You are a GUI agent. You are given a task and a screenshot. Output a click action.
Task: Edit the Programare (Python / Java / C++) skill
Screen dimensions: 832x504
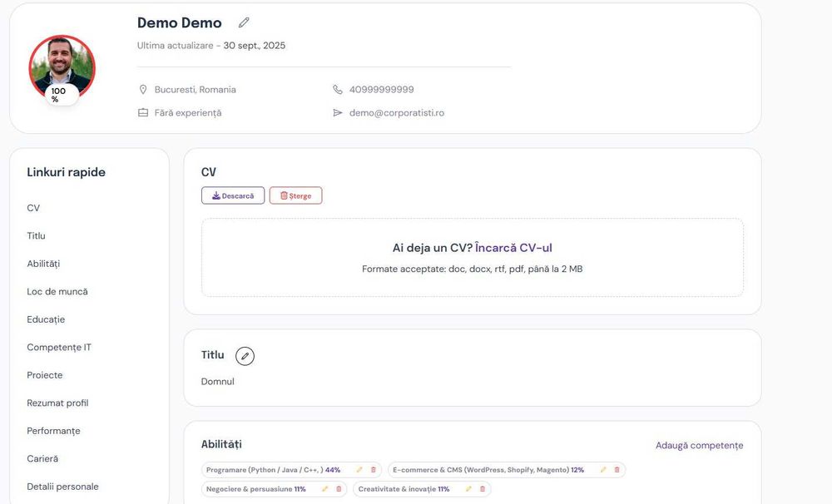[359, 470]
